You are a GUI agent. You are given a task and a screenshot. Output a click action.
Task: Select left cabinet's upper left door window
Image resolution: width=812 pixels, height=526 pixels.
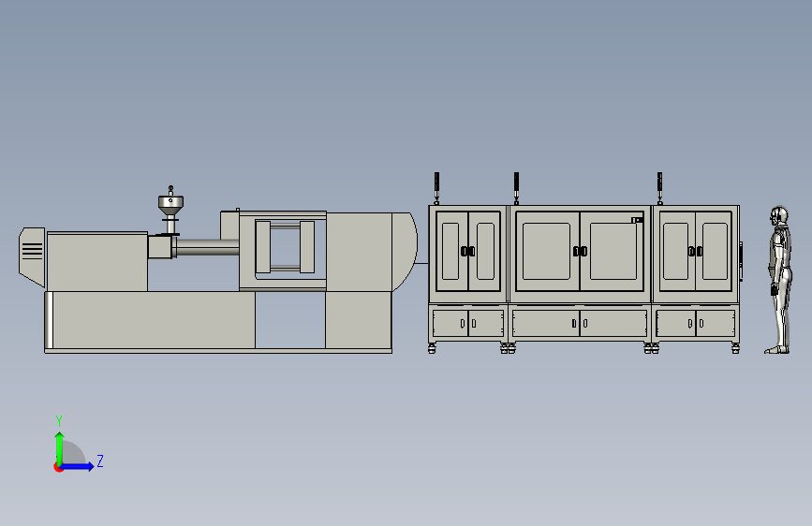(x=450, y=251)
